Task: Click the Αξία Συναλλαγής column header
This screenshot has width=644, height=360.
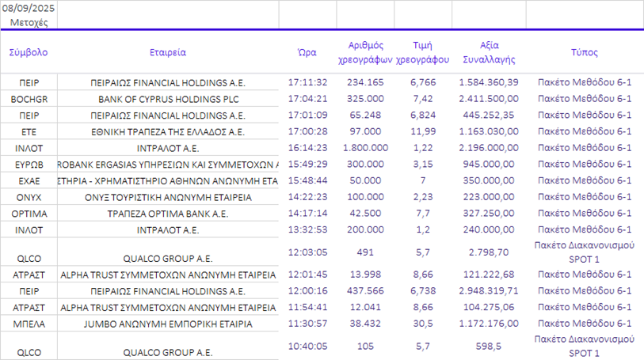Action: [x=489, y=52]
